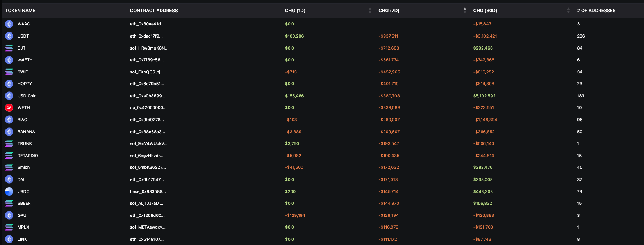Screen dimensions: 644x245
Task: Click the TOKEN NAME column header
Action: (x=20, y=11)
